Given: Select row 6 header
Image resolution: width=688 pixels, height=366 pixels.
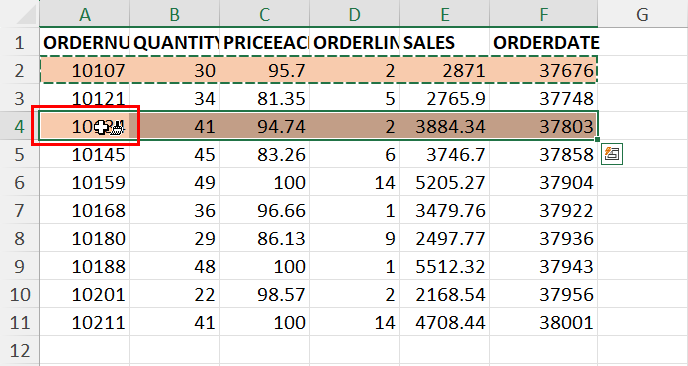Looking at the screenshot, I should pos(20,183).
